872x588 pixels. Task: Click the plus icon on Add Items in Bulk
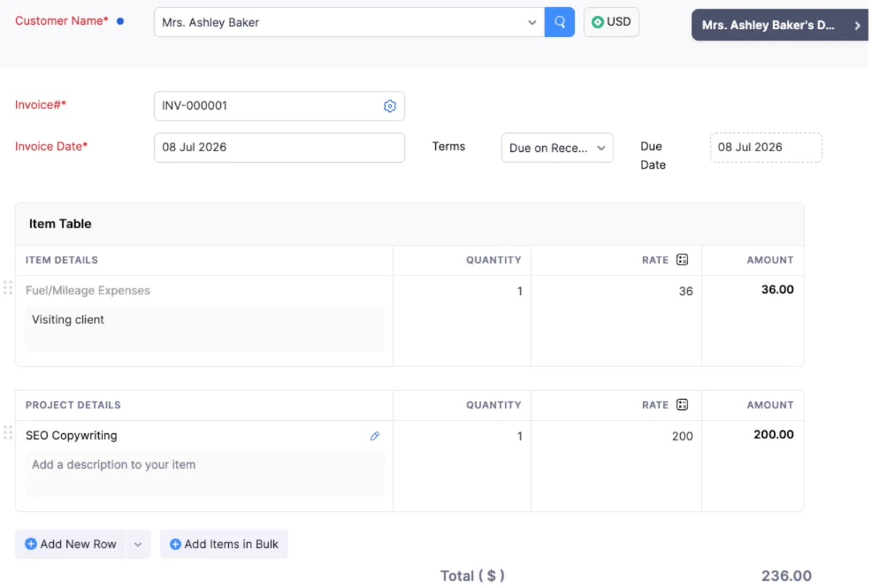(175, 544)
